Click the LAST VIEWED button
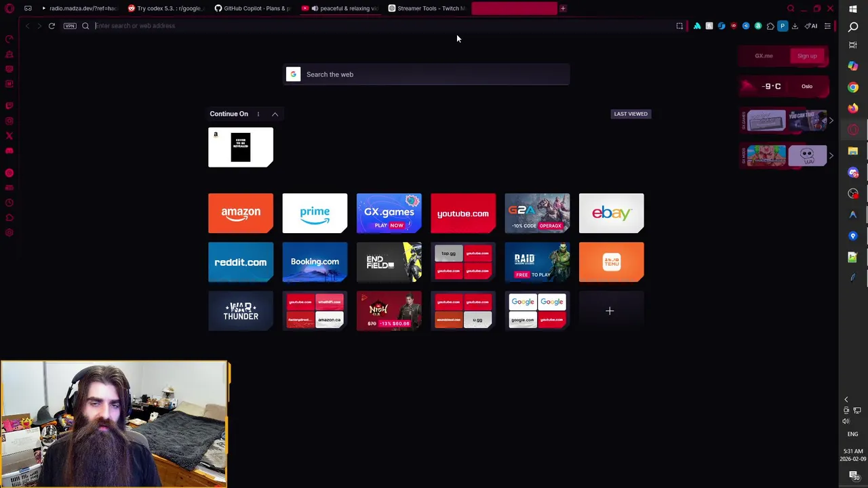 click(x=631, y=114)
